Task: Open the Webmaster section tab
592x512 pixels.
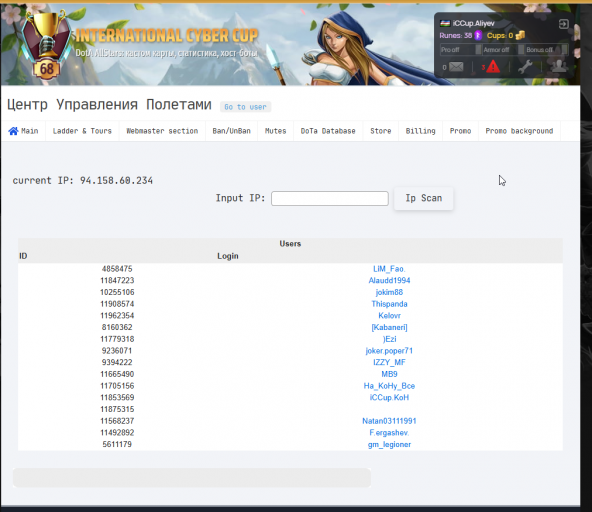Action: (162, 131)
